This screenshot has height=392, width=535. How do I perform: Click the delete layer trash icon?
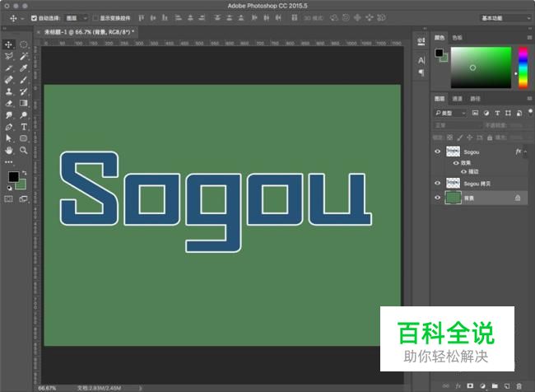pyautogui.click(x=519, y=386)
